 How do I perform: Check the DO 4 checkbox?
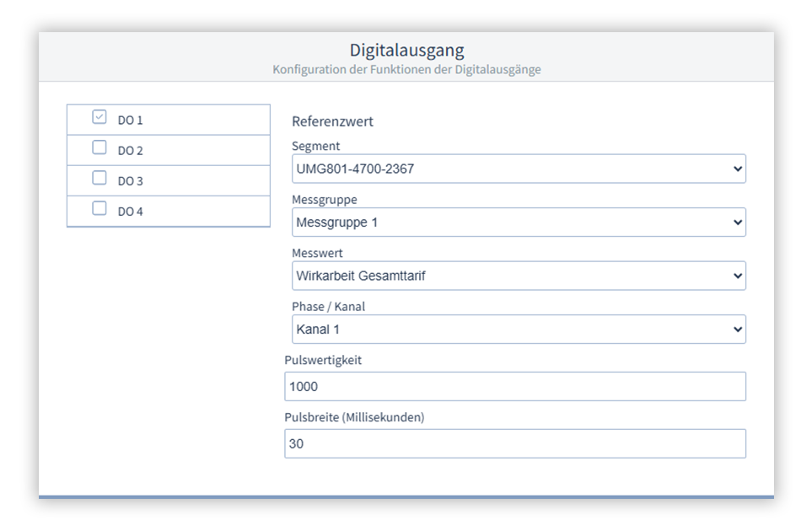(99, 209)
